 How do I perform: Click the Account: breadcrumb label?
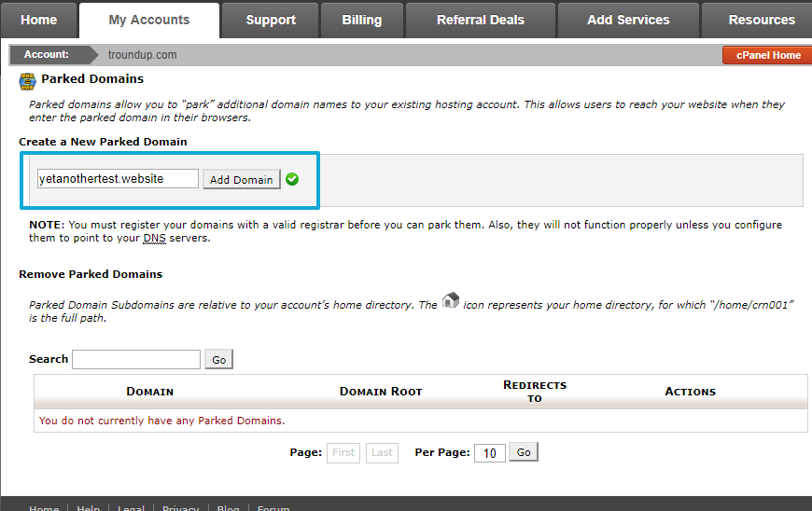point(47,54)
